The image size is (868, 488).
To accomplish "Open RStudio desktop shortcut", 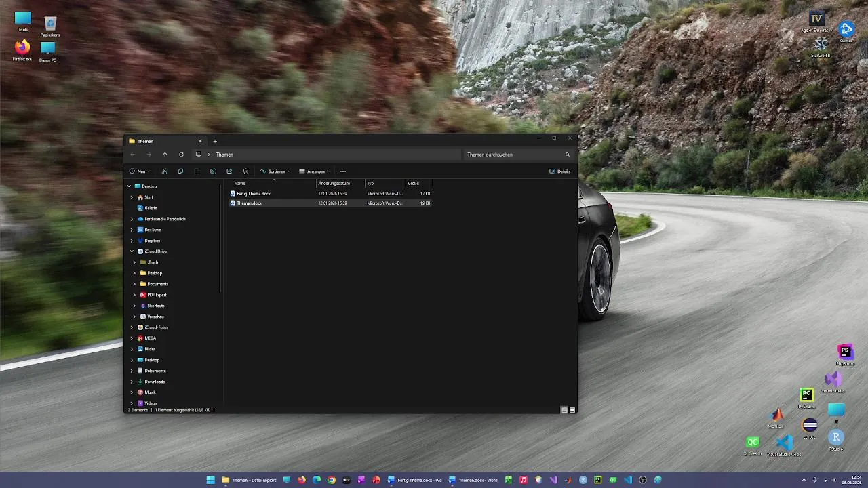I will (836, 441).
